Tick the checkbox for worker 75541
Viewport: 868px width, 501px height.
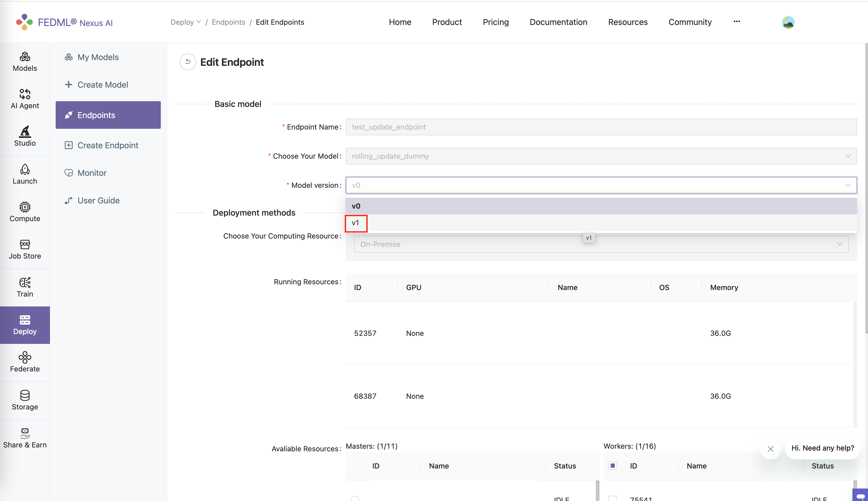pos(612,499)
